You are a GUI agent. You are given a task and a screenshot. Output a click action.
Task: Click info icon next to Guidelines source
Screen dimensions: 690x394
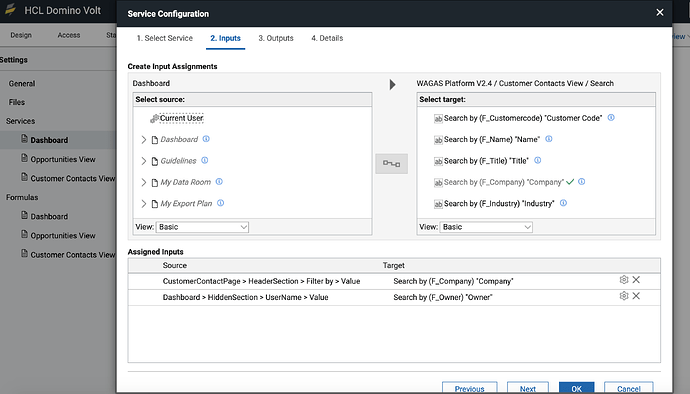(x=205, y=160)
